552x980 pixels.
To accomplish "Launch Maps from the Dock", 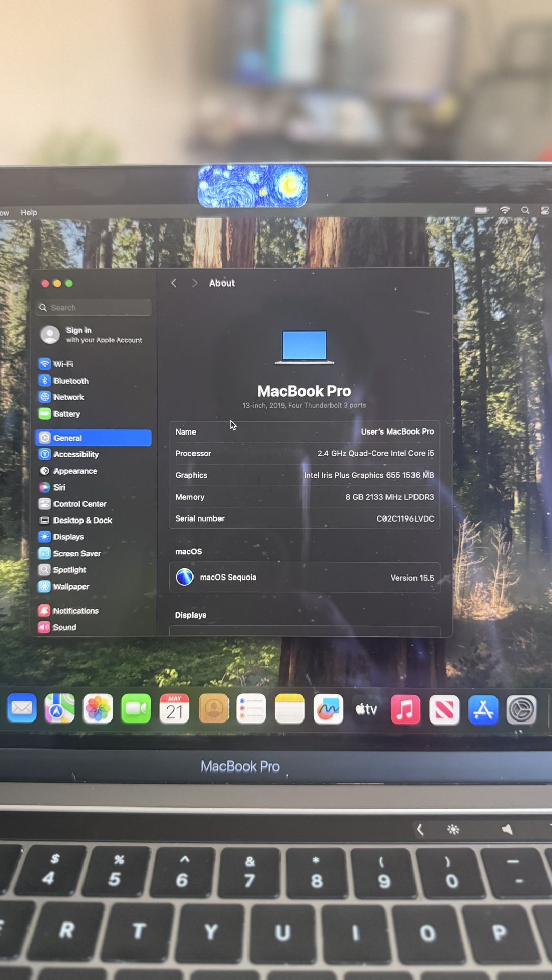I will pos(60,708).
